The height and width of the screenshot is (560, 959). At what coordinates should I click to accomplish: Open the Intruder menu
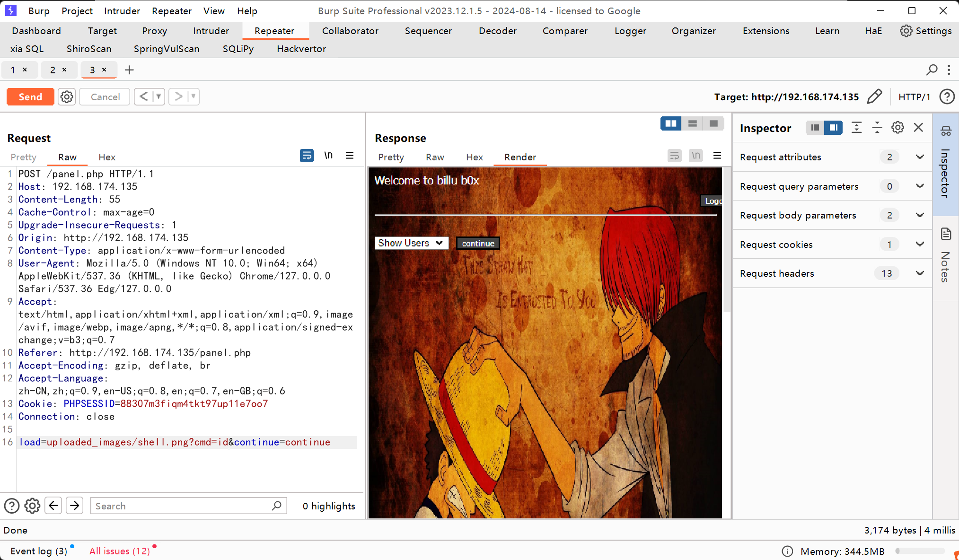pos(122,11)
